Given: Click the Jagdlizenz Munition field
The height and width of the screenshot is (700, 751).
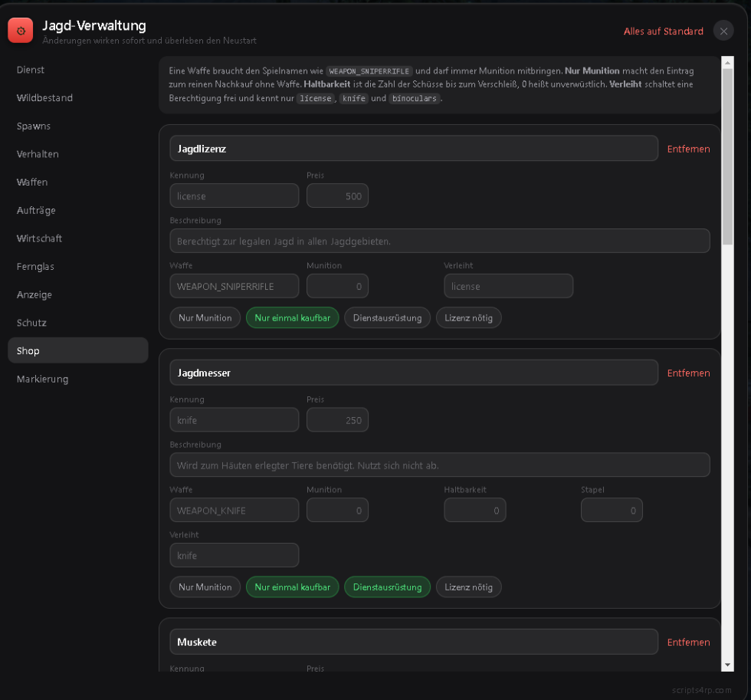Looking at the screenshot, I should (x=338, y=286).
